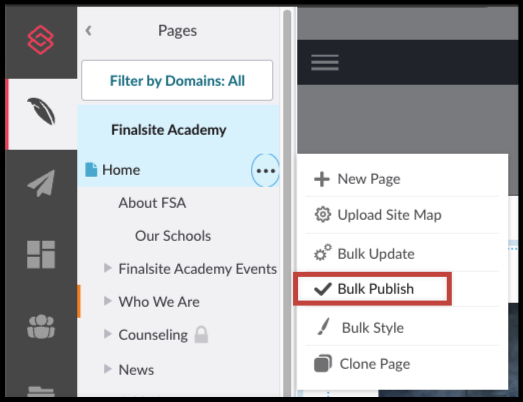Click the double gears Bulk Update icon
Viewport: 523px width, 402px height.
pyautogui.click(x=323, y=253)
